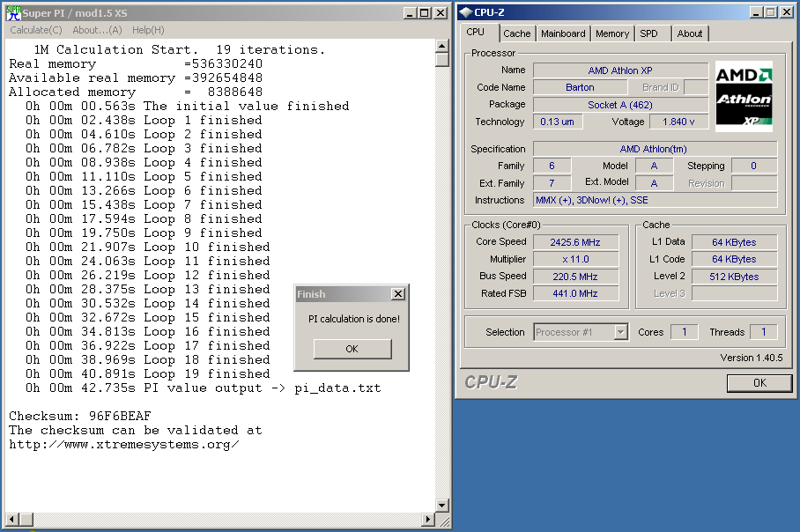The height and width of the screenshot is (532, 800).
Task: Click the Technology value '0.13 um'
Action: (557, 122)
